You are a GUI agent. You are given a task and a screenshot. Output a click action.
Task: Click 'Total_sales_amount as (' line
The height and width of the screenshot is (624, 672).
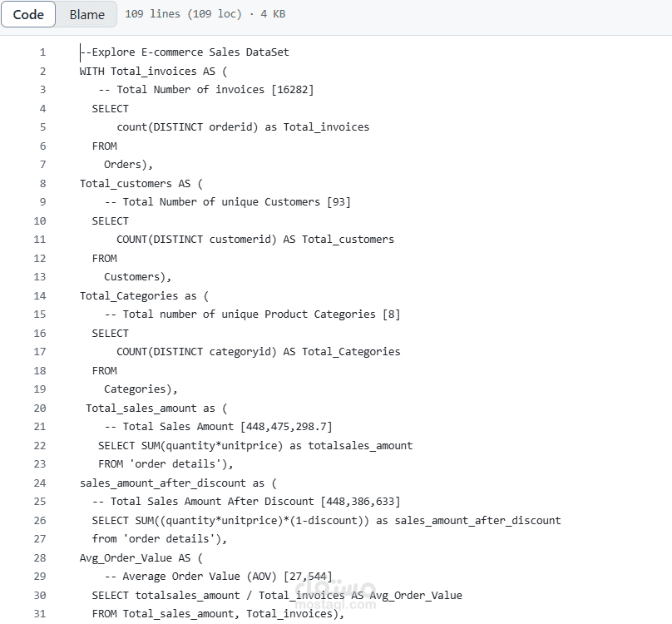click(x=156, y=409)
